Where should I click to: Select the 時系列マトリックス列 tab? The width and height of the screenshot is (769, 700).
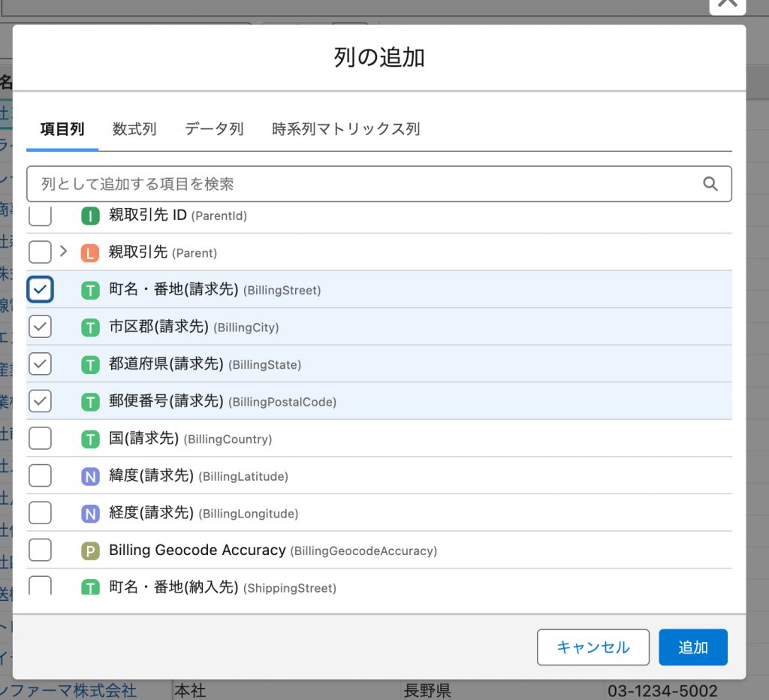pos(345,129)
